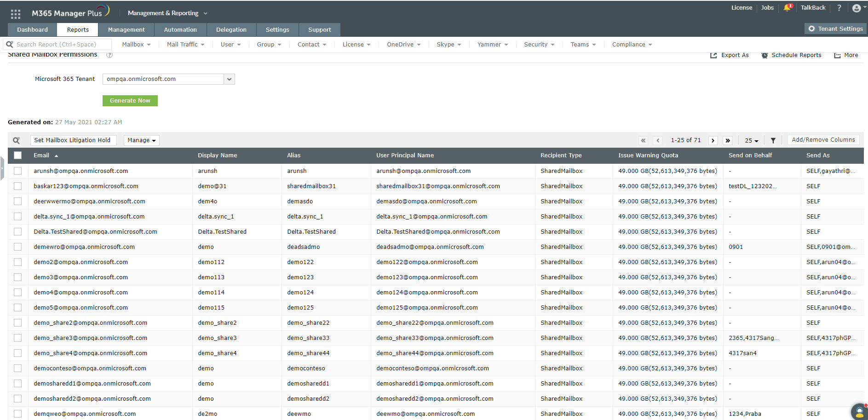
Task: Click the Generate Now button
Action: [130, 100]
